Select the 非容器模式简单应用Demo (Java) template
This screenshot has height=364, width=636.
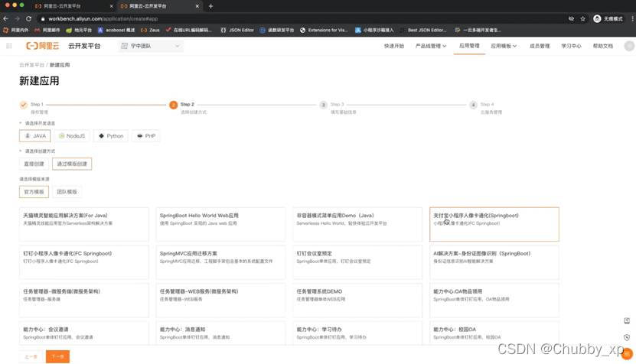(x=357, y=224)
